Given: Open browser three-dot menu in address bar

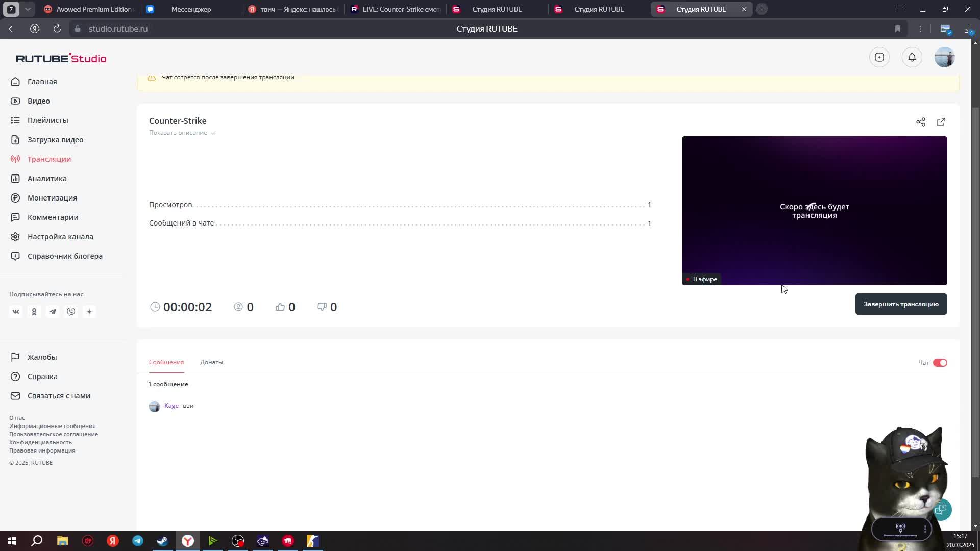Looking at the screenshot, I should (x=920, y=29).
